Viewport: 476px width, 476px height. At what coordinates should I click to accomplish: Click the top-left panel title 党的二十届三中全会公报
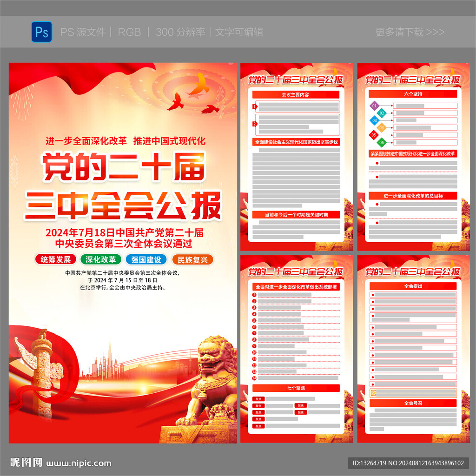296,80
